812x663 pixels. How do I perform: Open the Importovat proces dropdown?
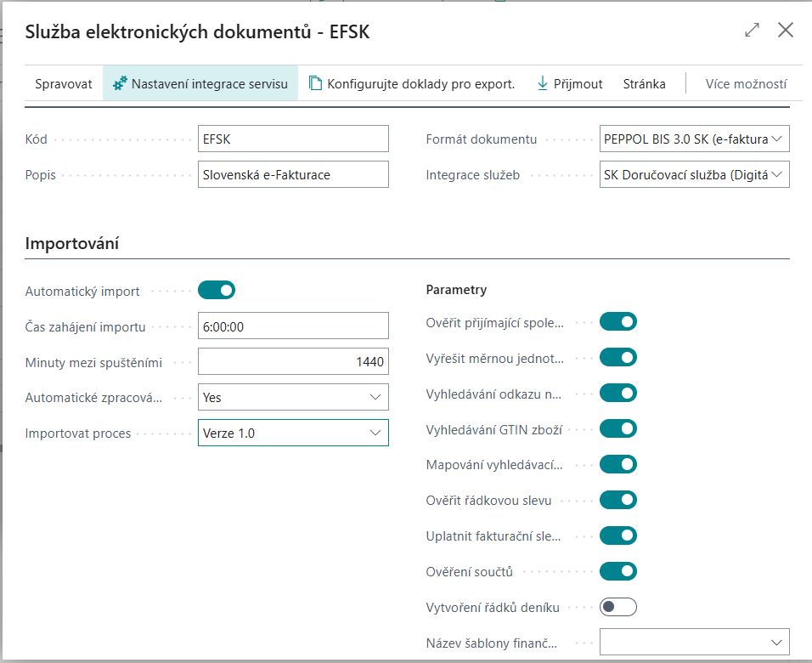pyautogui.click(x=293, y=433)
